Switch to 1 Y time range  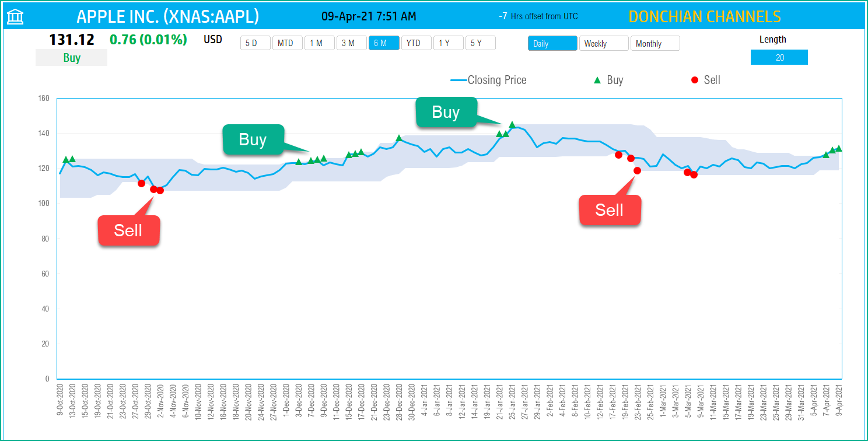(x=449, y=43)
